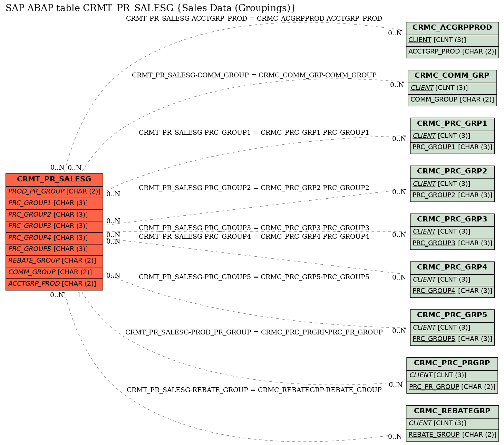
Task: Click cardinality 1 below CRMT_PR_SALESG table
Action: point(79,295)
